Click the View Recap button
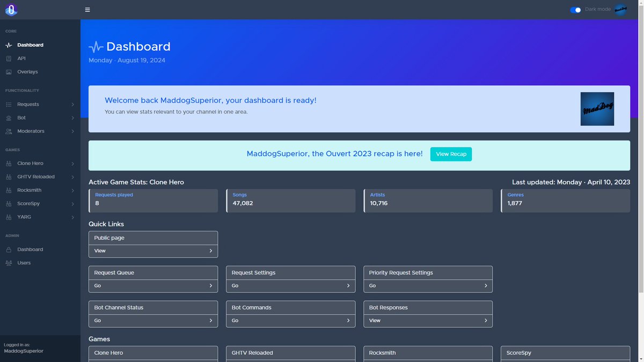Image resolution: width=644 pixels, height=362 pixels. click(451, 154)
